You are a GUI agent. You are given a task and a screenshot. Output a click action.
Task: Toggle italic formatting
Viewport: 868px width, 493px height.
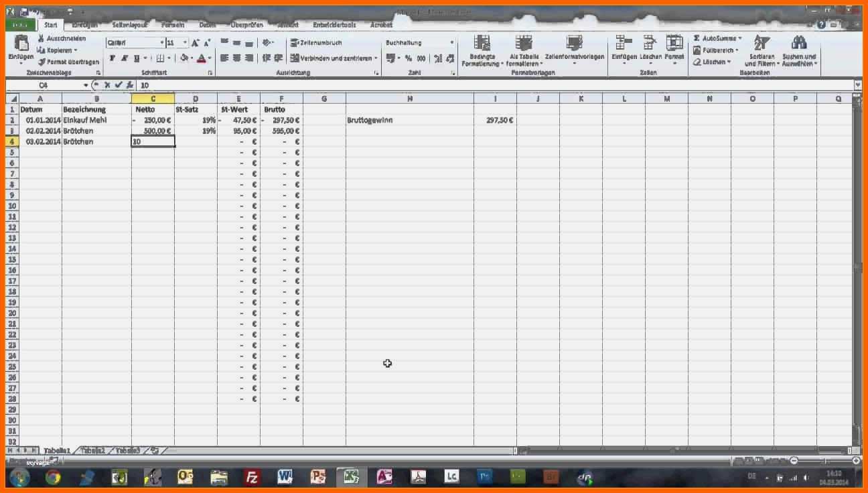click(124, 58)
